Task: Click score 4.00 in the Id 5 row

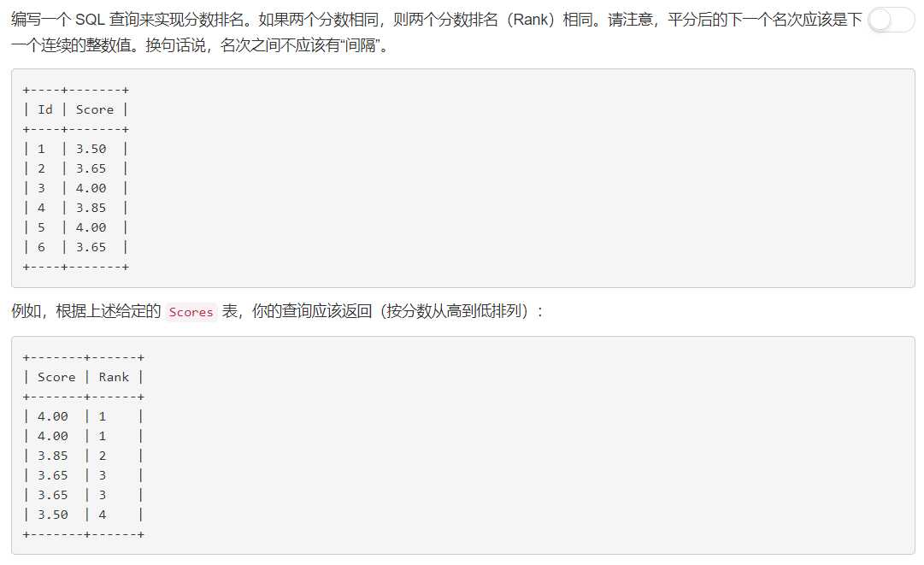Action: click(x=91, y=227)
